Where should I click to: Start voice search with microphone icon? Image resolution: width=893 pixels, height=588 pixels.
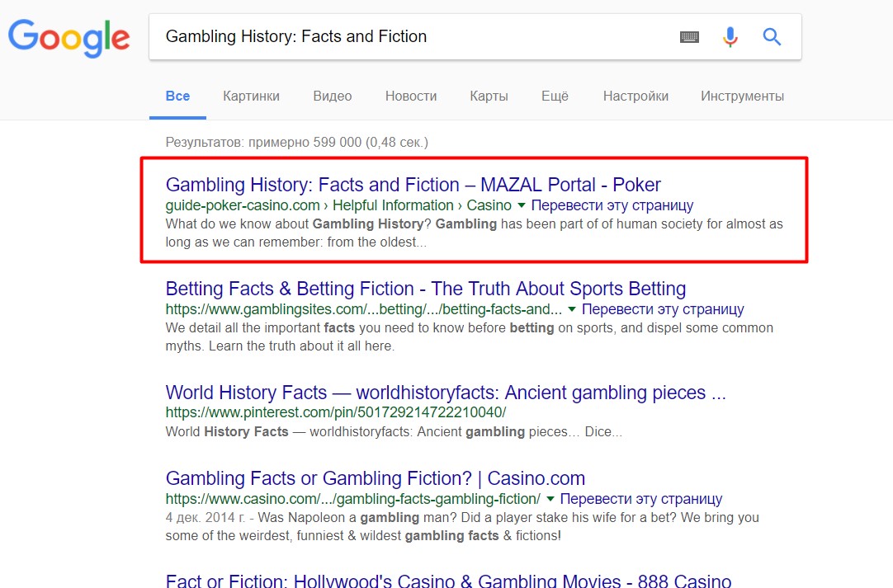click(730, 37)
